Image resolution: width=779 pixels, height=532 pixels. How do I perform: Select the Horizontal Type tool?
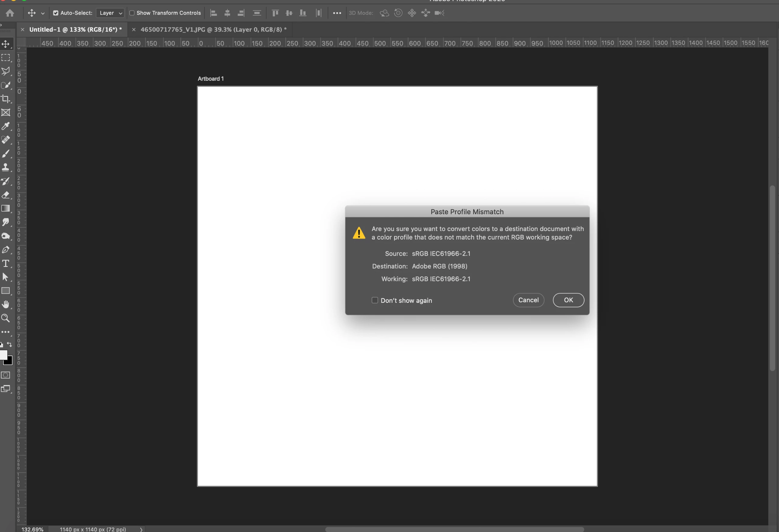pyautogui.click(x=6, y=264)
